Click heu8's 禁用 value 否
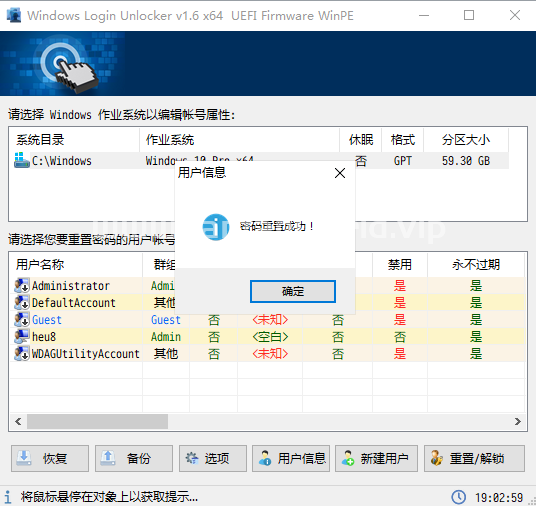Viewport: 536px width, 506px height. [400, 337]
